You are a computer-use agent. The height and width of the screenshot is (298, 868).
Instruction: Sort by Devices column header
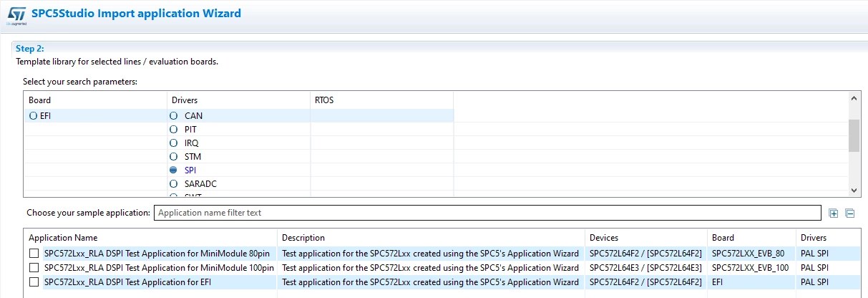click(x=646, y=238)
